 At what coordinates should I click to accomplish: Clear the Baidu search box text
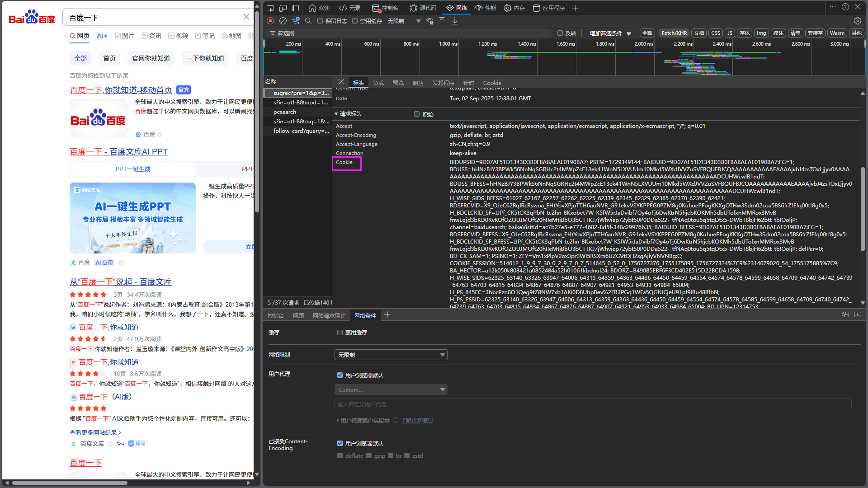coord(246,17)
